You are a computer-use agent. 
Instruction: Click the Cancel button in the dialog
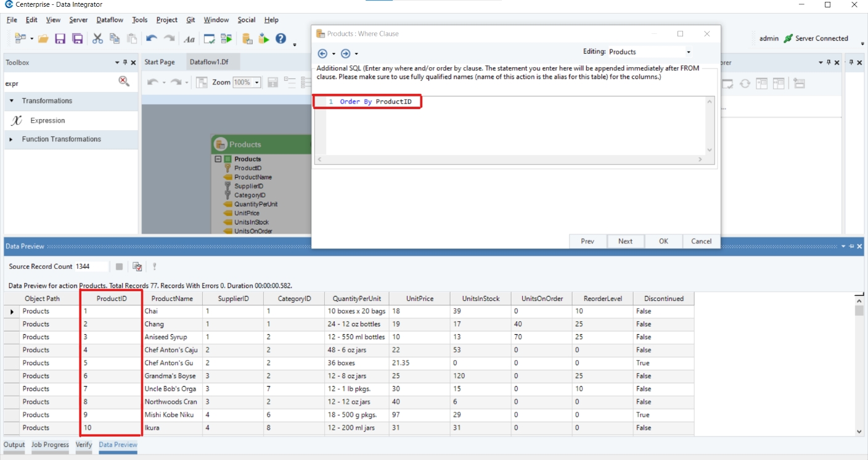tap(702, 241)
